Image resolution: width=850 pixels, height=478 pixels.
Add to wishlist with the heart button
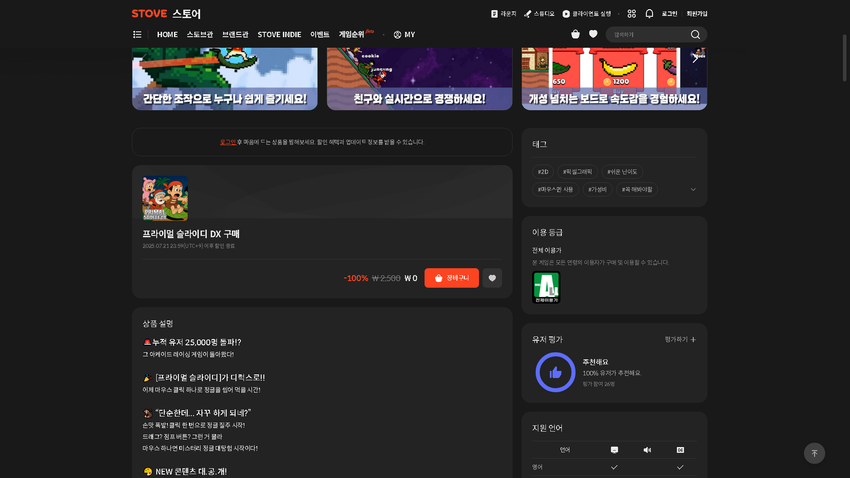[492, 278]
